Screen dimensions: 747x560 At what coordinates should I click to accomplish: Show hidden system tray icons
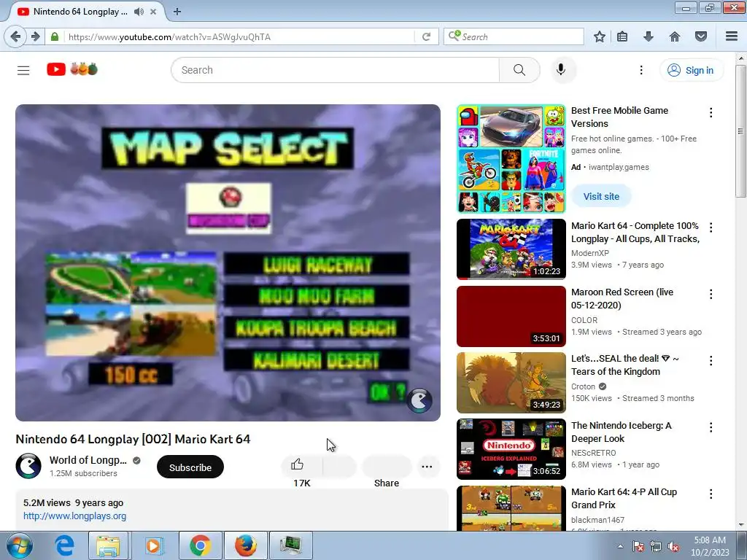click(620, 546)
